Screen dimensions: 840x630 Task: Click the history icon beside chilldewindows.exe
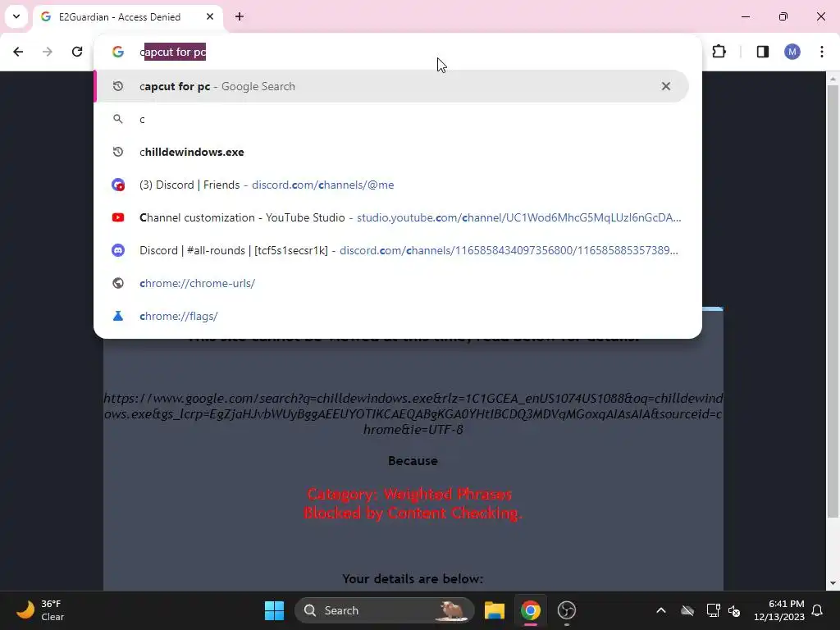pyautogui.click(x=118, y=152)
